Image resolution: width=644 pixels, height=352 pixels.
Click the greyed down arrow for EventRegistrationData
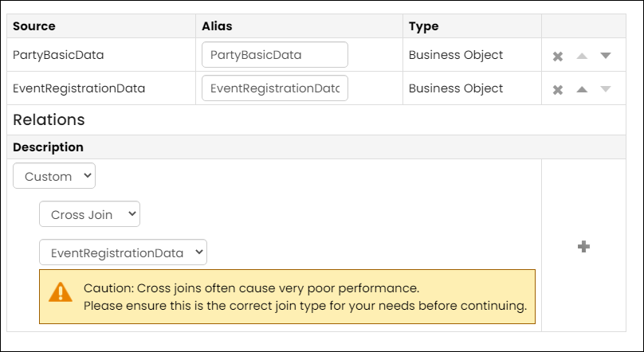coord(606,89)
